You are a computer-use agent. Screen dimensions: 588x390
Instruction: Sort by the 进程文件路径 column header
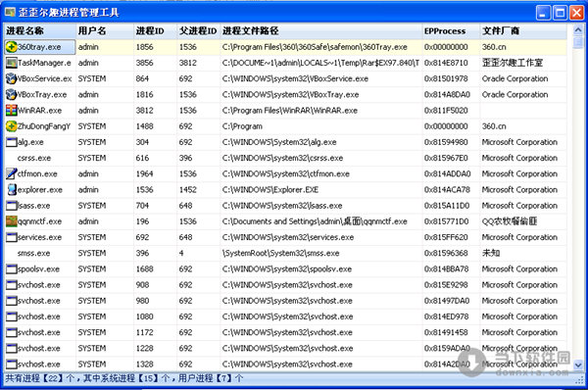pos(321,30)
